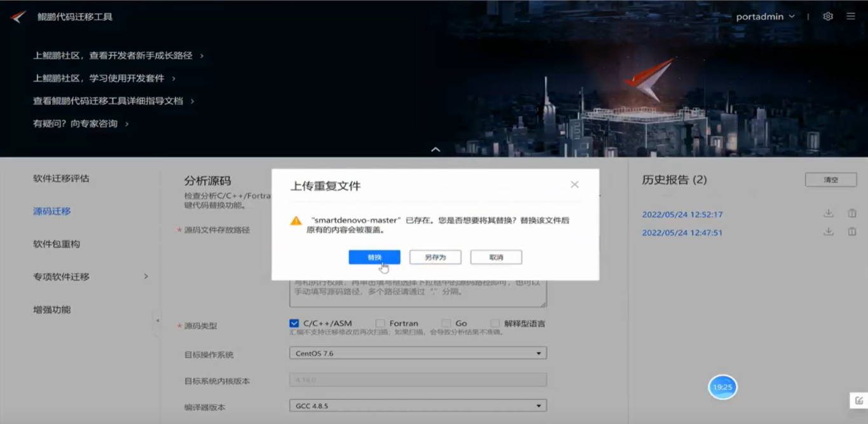The height and width of the screenshot is (424, 868).
Task: Open link 查看鲲鹏代码迁移工具详细指导文档
Action: [108, 101]
